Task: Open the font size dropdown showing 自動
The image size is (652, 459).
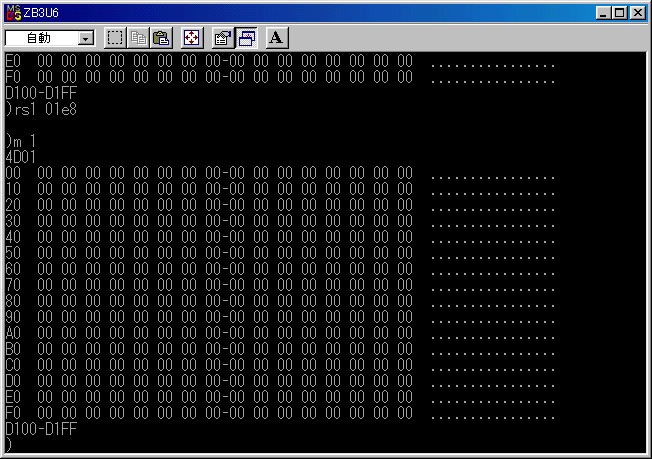Action: (50, 38)
